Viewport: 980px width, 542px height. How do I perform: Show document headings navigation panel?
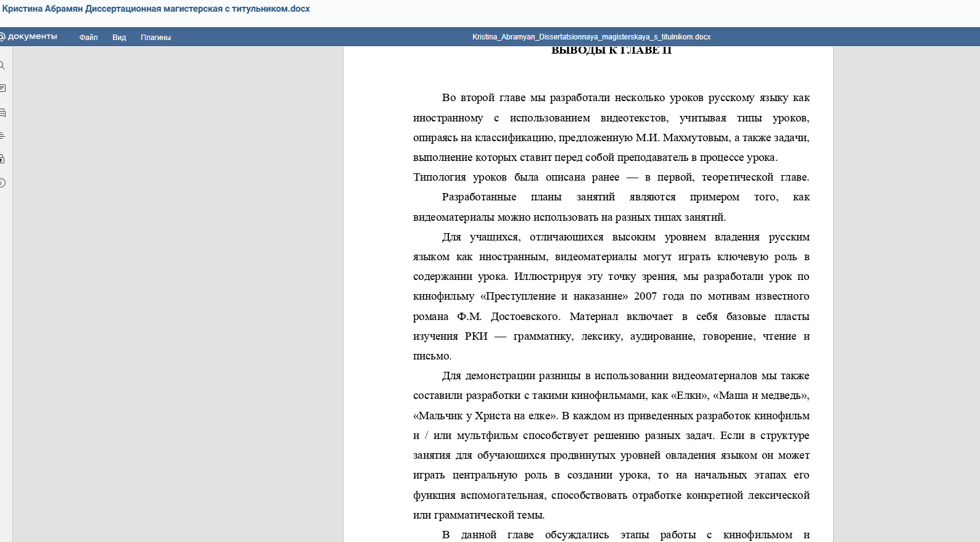point(2,136)
